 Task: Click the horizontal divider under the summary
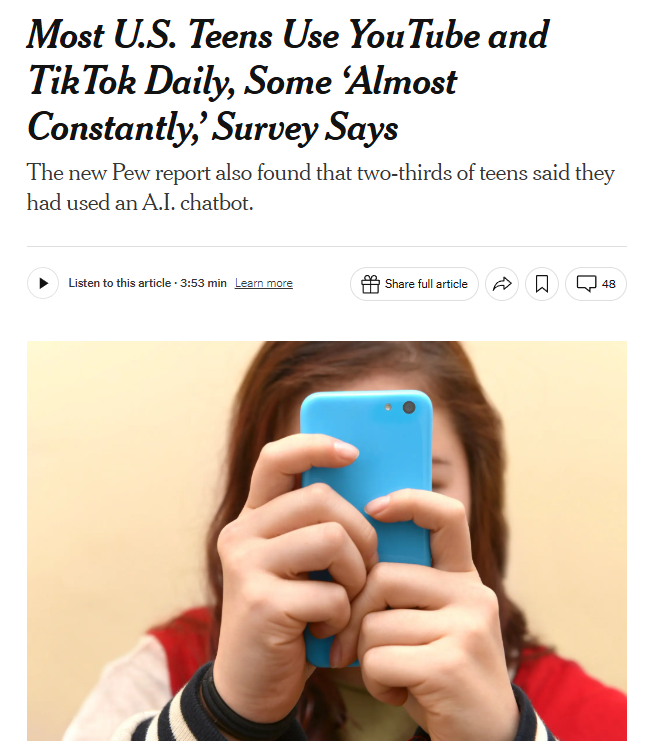327,246
